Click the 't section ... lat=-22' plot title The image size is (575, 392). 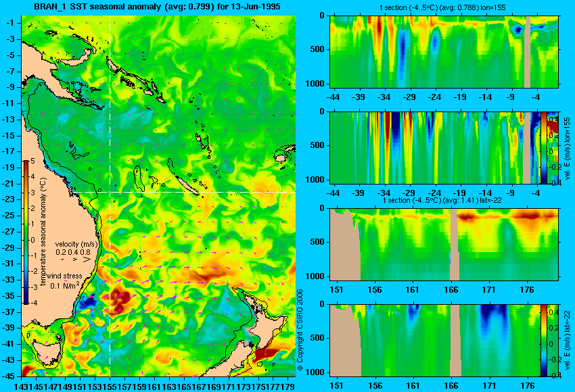tap(442, 200)
